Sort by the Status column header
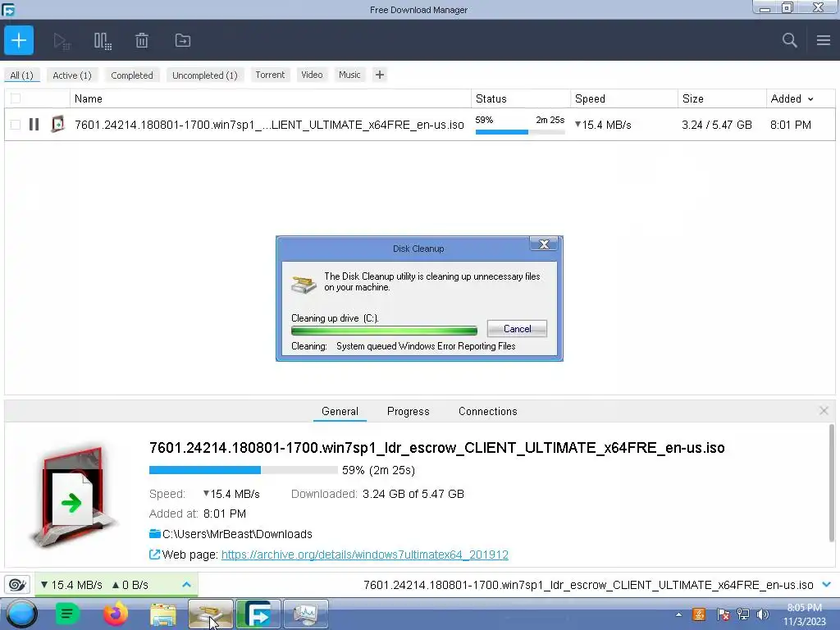This screenshot has height=630, width=840. (x=521, y=98)
